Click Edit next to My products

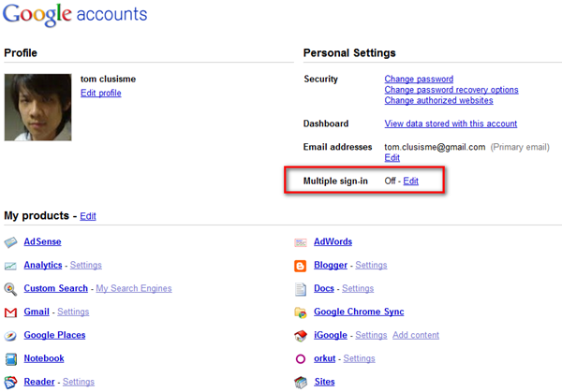(87, 216)
